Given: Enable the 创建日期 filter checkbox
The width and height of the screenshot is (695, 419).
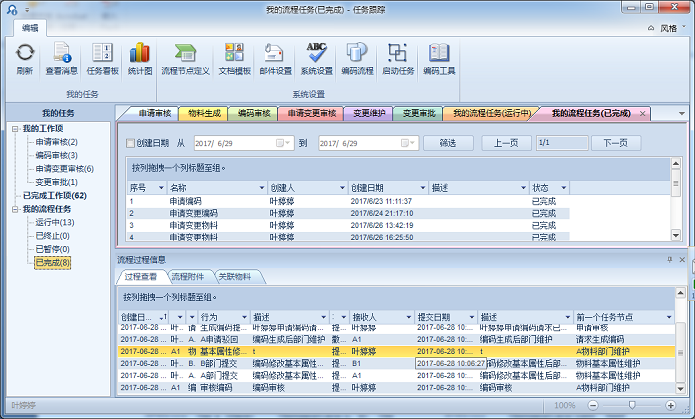Looking at the screenshot, I should click(130, 143).
